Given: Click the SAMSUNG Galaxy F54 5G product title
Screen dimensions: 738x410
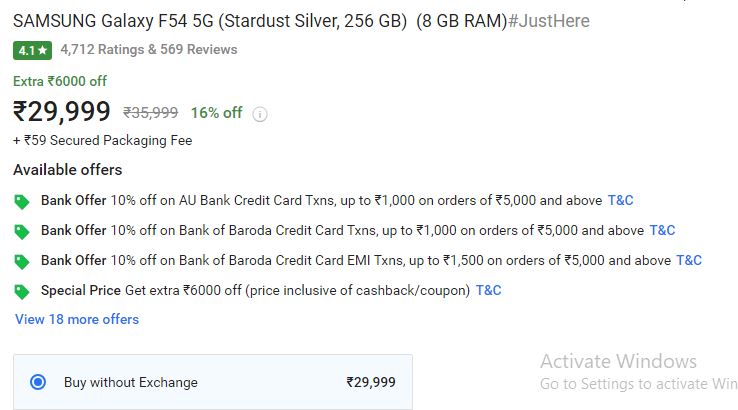Looking at the screenshot, I should 260,21.
